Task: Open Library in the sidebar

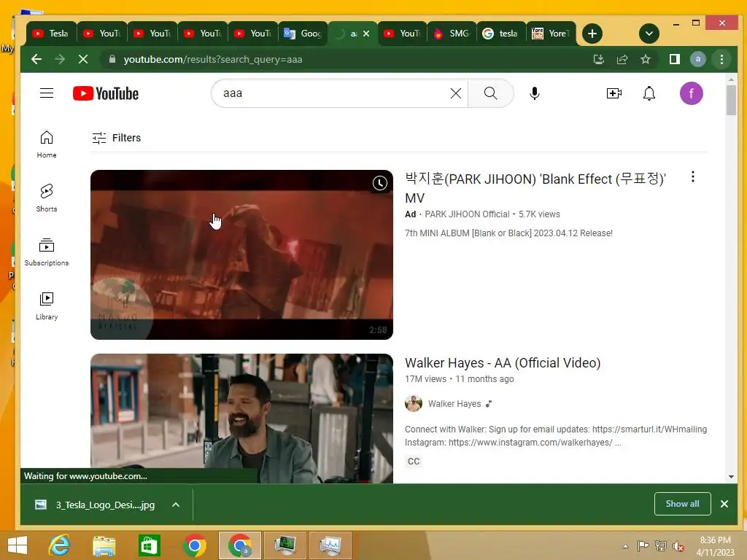Action: pyautogui.click(x=47, y=306)
